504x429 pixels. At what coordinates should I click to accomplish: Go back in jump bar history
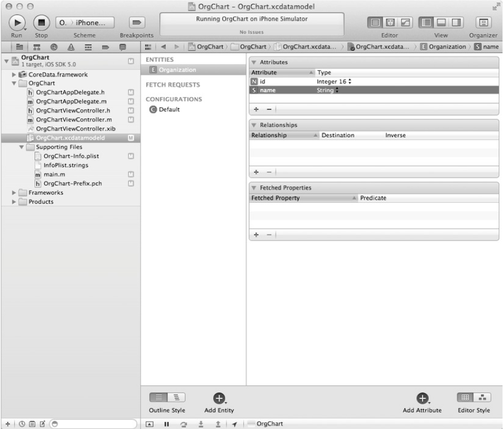(163, 47)
